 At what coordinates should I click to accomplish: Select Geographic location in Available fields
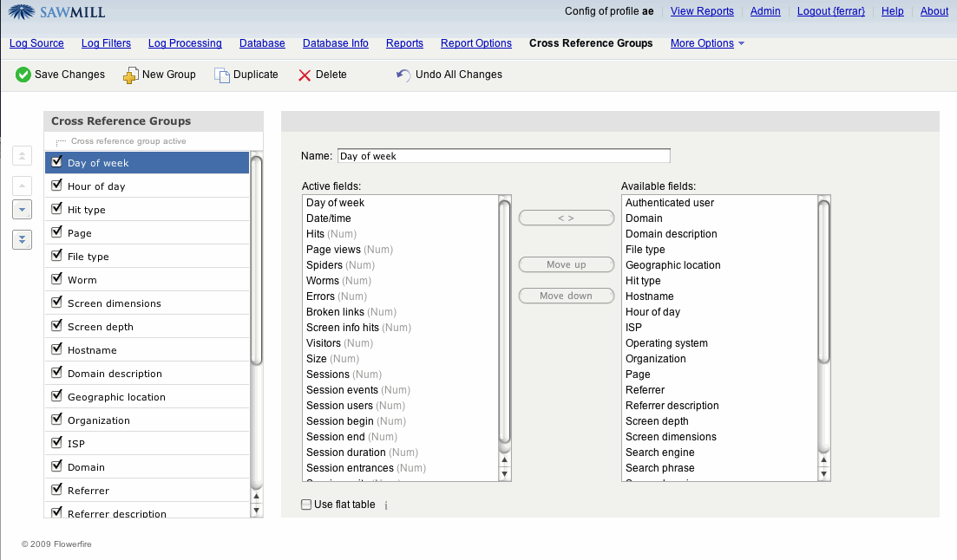(x=672, y=265)
